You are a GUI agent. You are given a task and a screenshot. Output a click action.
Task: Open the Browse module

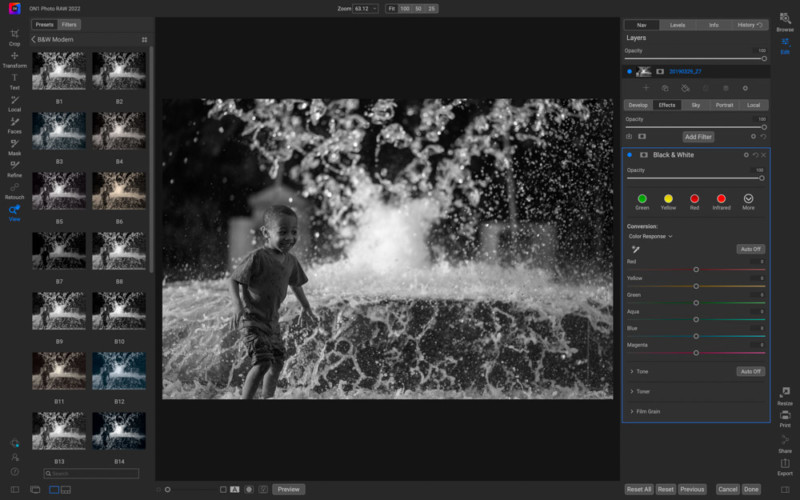(x=785, y=22)
